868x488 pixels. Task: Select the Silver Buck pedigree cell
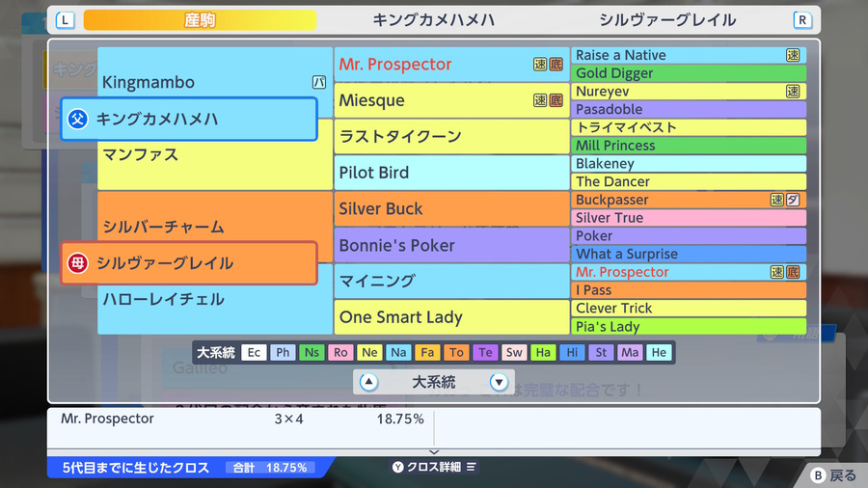pyautogui.click(x=451, y=208)
